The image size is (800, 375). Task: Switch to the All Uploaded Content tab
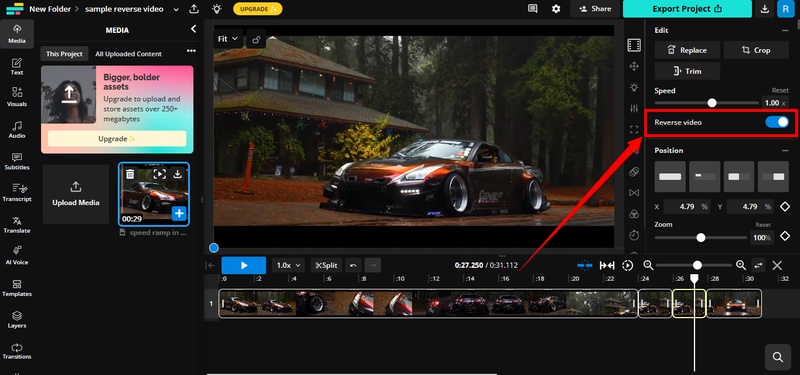(x=129, y=54)
